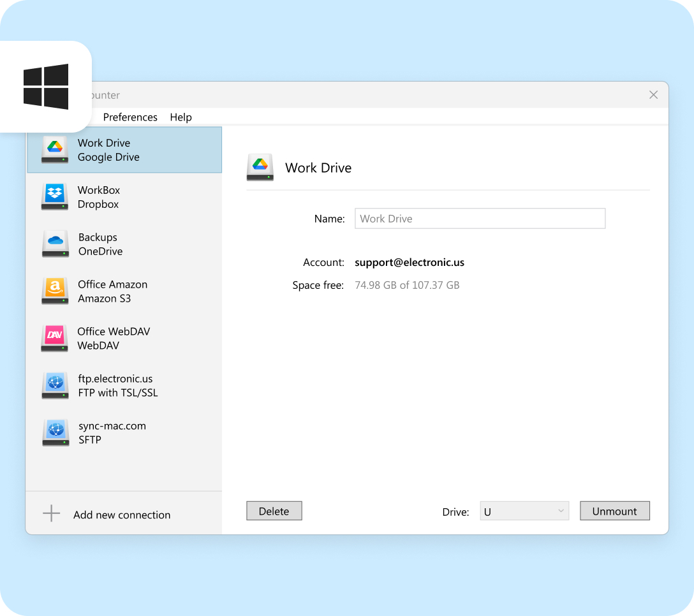Open the Drive letter dropdown
Image resolution: width=694 pixels, height=616 pixels.
coord(524,511)
